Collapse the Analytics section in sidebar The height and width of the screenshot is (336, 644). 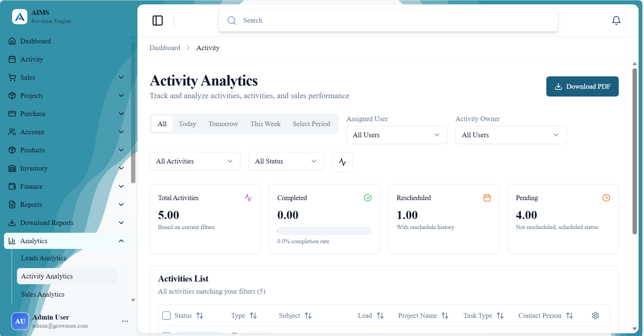(121, 241)
